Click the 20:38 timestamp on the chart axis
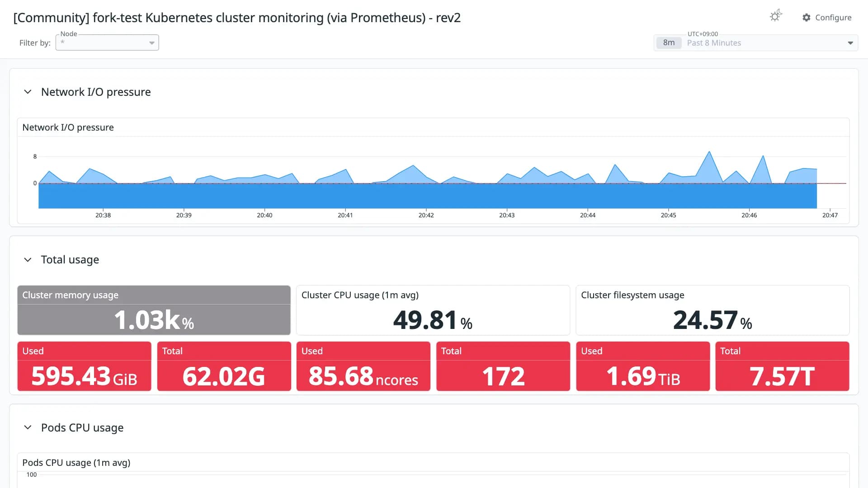The image size is (868, 488). pyautogui.click(x=103, y=216)
